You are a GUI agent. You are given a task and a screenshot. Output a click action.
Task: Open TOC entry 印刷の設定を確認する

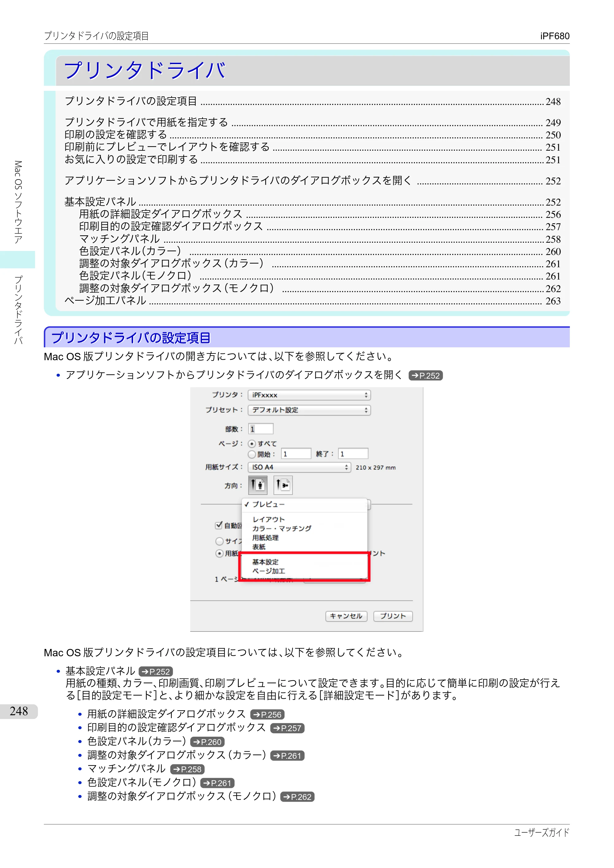click(x=312, y=135)
